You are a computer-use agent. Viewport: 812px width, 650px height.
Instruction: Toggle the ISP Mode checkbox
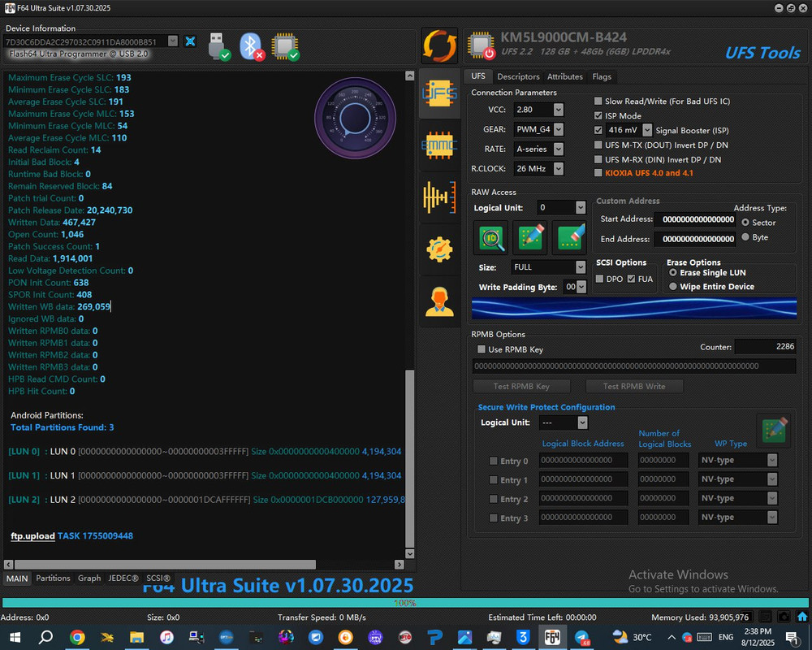tap(598, 115)
